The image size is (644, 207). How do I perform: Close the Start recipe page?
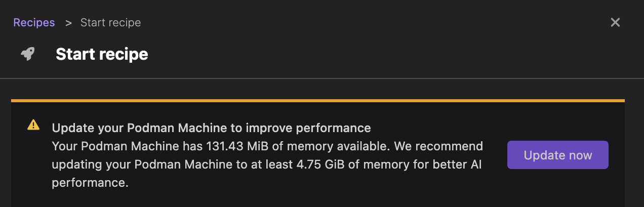[615, 22]
